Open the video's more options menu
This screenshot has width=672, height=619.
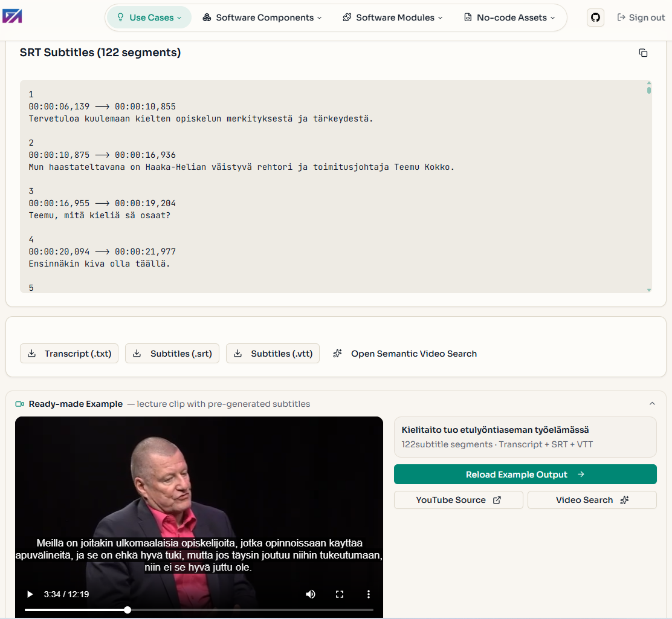point(368,594)
